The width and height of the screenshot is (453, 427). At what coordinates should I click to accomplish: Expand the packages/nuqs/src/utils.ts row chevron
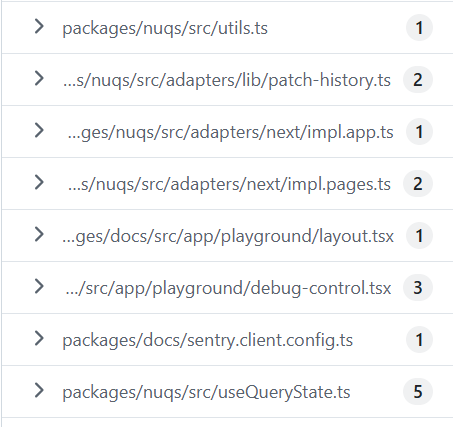[x=39, y=27]
